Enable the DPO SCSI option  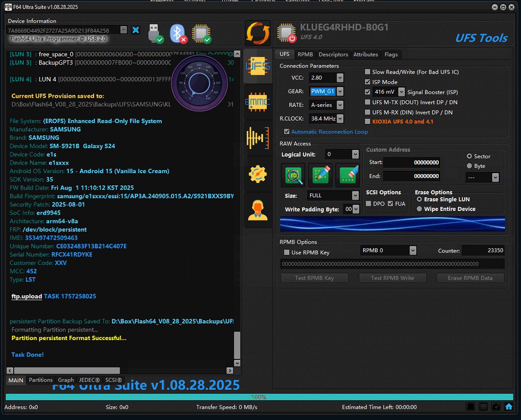point(368,204)
